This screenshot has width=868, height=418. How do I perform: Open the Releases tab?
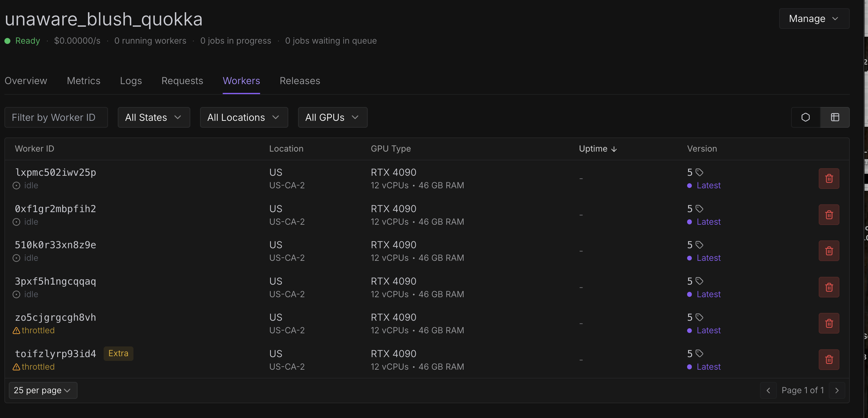coord(300,81)
